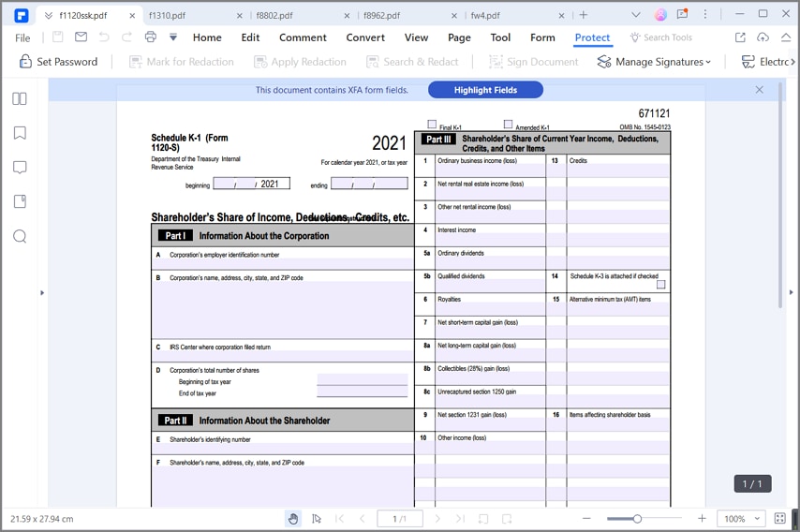Click the user account avatar icon
800x532 pixels.
coord(660,15)
